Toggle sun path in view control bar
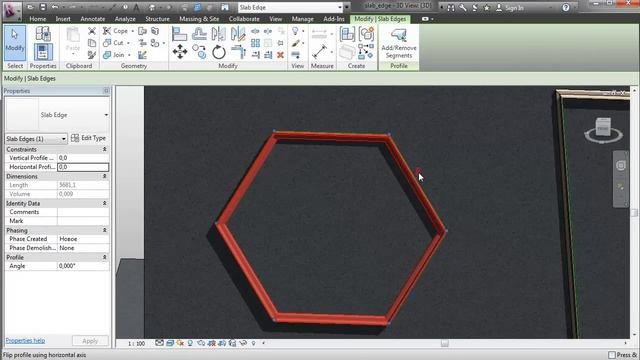 point(180,343)
